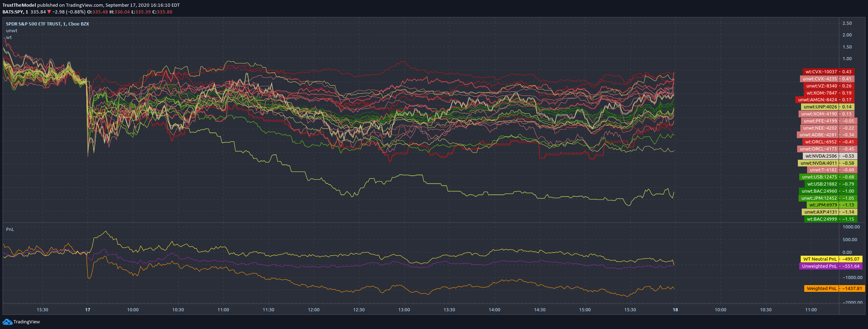Select the SPDR S&P 500 ETF TRUST title
868x329 pixels.
coord(47,24)
